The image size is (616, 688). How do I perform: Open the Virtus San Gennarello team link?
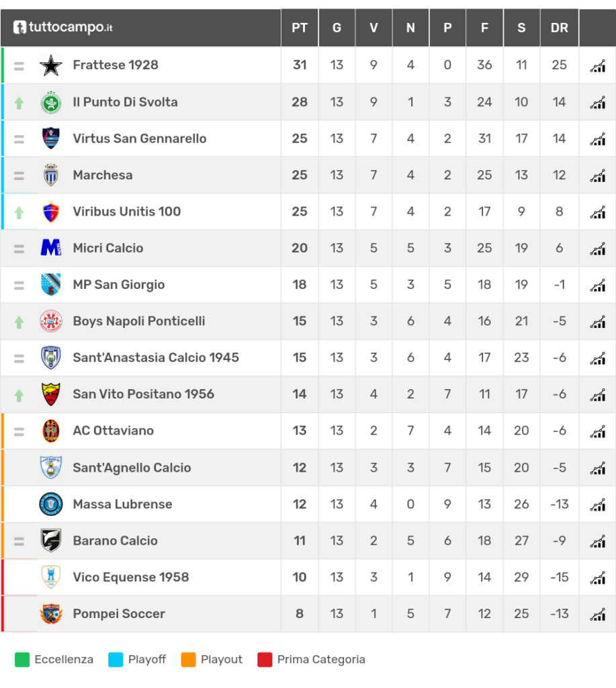[x=140, y=138]
